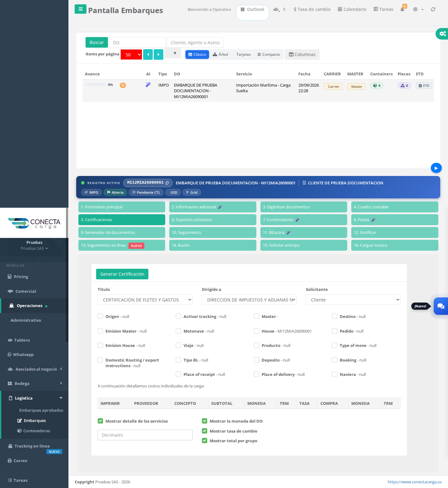Viewport: 448px width, 488px height.
Task: Collapse the Logistica sidebar section
Action: click(x=34, y=398)
